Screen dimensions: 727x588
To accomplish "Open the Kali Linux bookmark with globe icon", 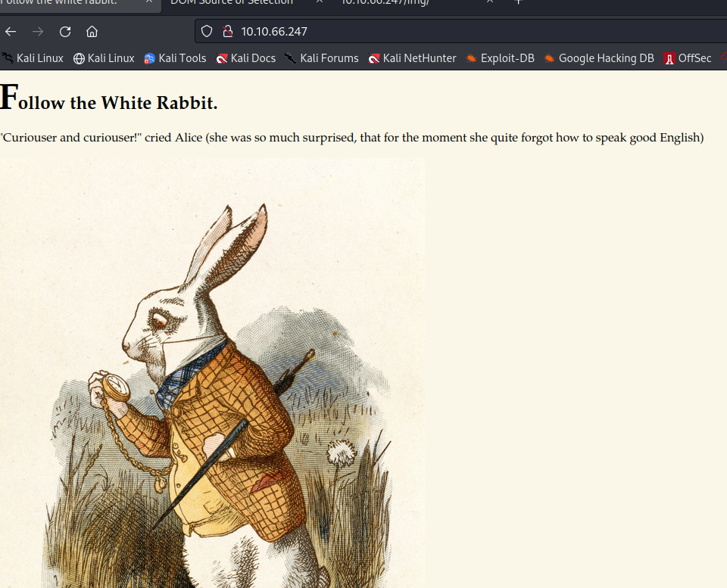I will tap(104, 58).
